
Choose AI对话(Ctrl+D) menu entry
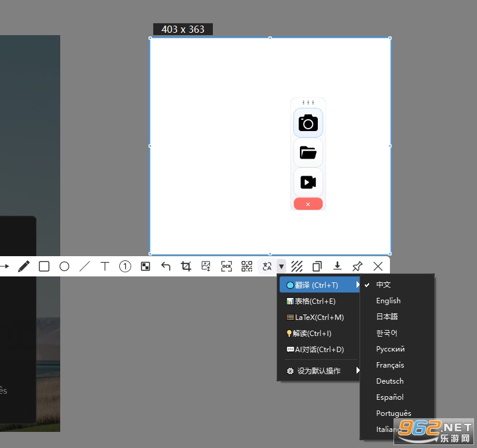click(320, 350)
